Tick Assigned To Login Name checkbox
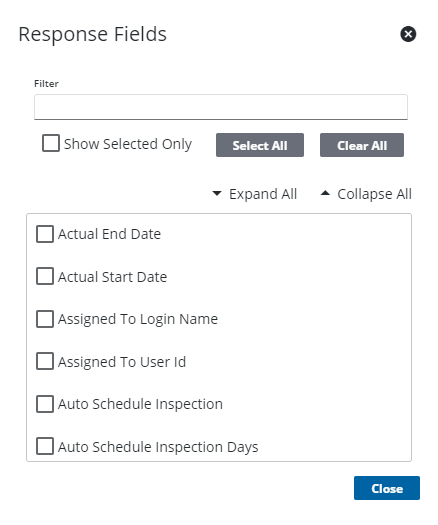438x525 pixels. [x=45, y=319]
